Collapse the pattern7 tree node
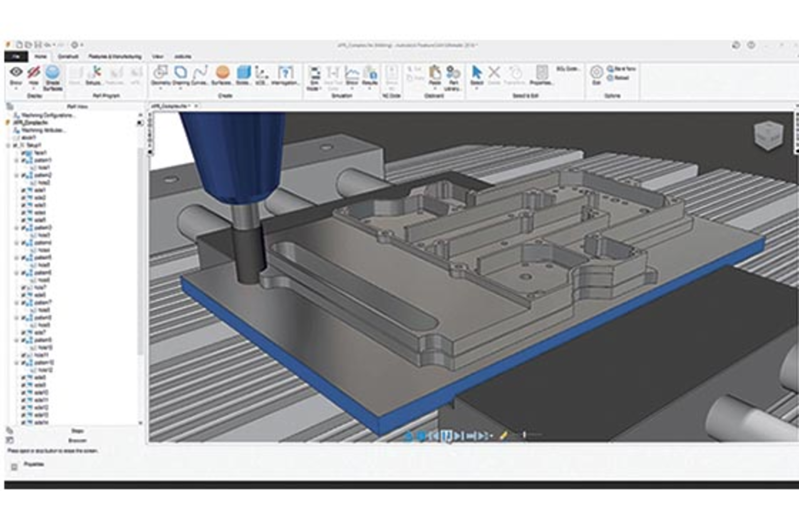This screenshot has width=799, height=532. [17, 303]
